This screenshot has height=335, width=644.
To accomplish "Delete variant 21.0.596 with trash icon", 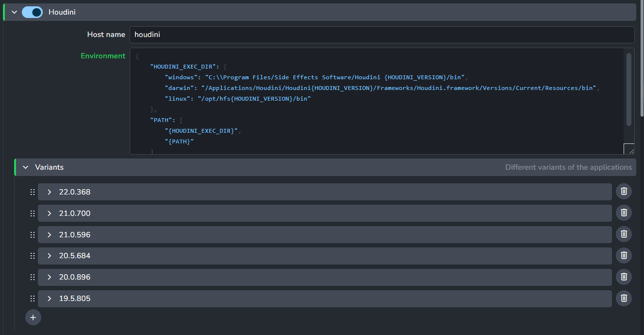I will pos(624,234).
